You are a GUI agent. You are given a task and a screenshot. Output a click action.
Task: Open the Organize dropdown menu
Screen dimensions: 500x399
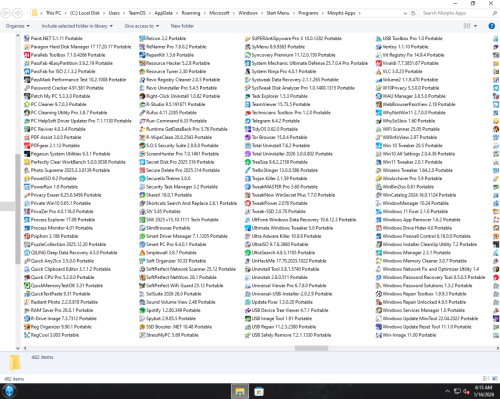[x=18, y=26]
